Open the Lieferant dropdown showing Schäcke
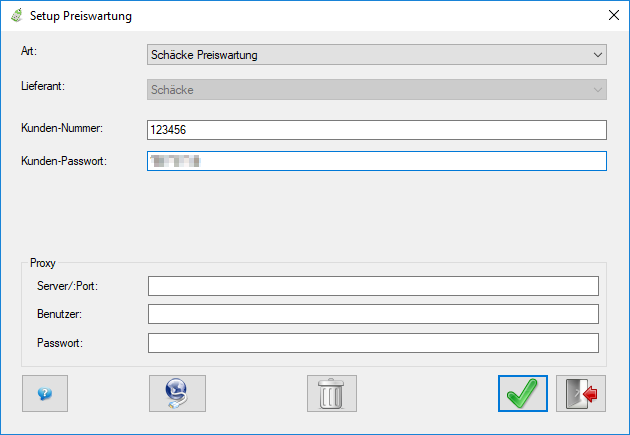 (x=376, y=90)
